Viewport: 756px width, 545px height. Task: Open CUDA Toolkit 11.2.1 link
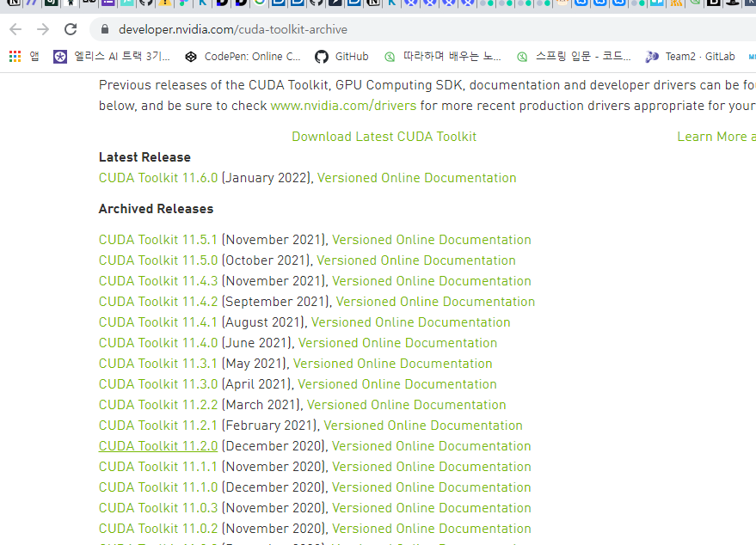(158, 426)
